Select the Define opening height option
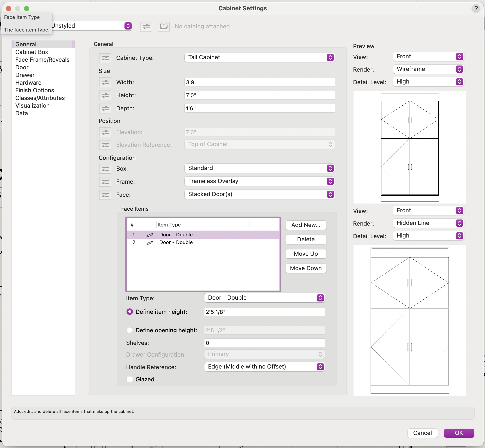Screen dimensions: 485x448 [130, 330]
